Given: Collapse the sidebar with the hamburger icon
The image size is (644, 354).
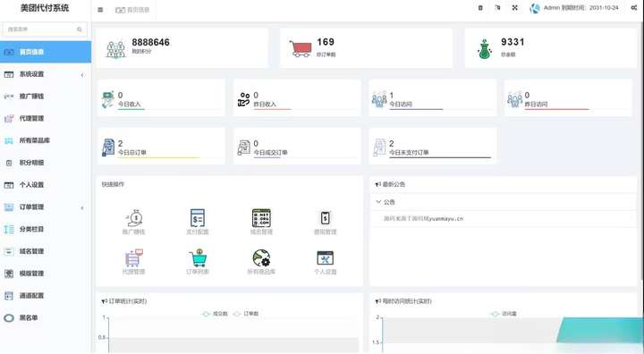Looking at the screenshot, I should 100,10.
